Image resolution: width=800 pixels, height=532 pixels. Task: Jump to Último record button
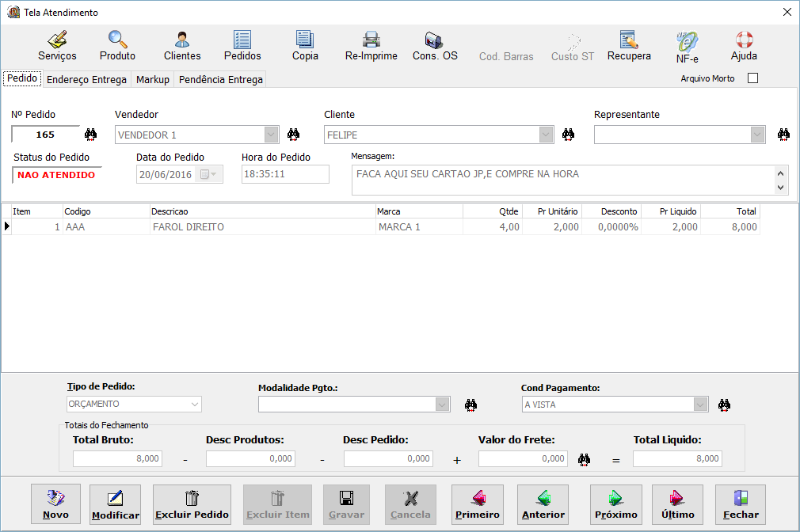677,504
